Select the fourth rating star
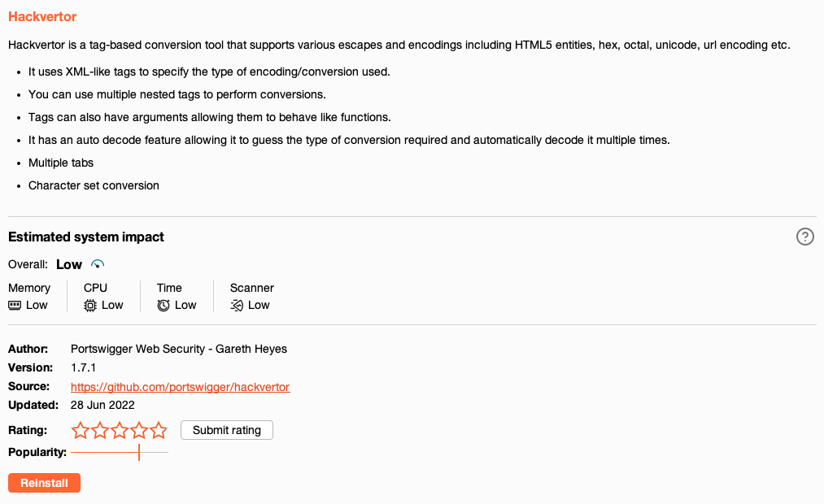The height and width of the screenshot is (504, 824). [138, 430]
